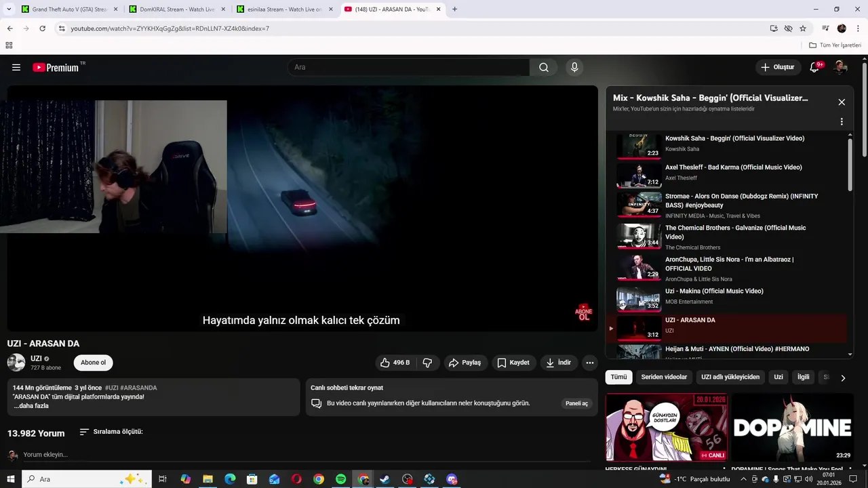
Task: Expand Sıralama ölçütü sort dropdown
Action: pyautogui.click(x=111, y=432)
